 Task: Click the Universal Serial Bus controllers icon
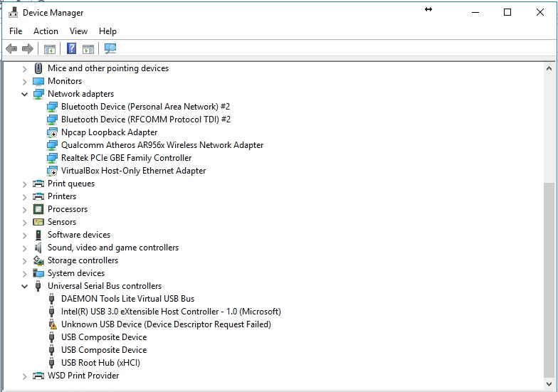point(38,286)
